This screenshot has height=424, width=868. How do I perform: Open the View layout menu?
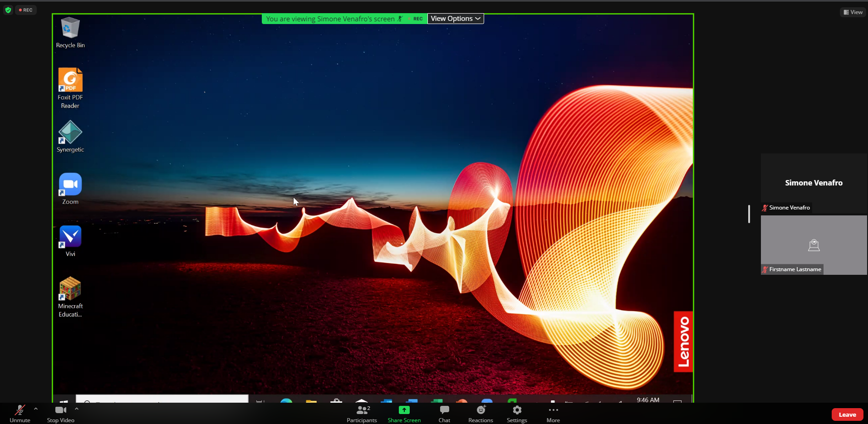[x=853, y=12]
